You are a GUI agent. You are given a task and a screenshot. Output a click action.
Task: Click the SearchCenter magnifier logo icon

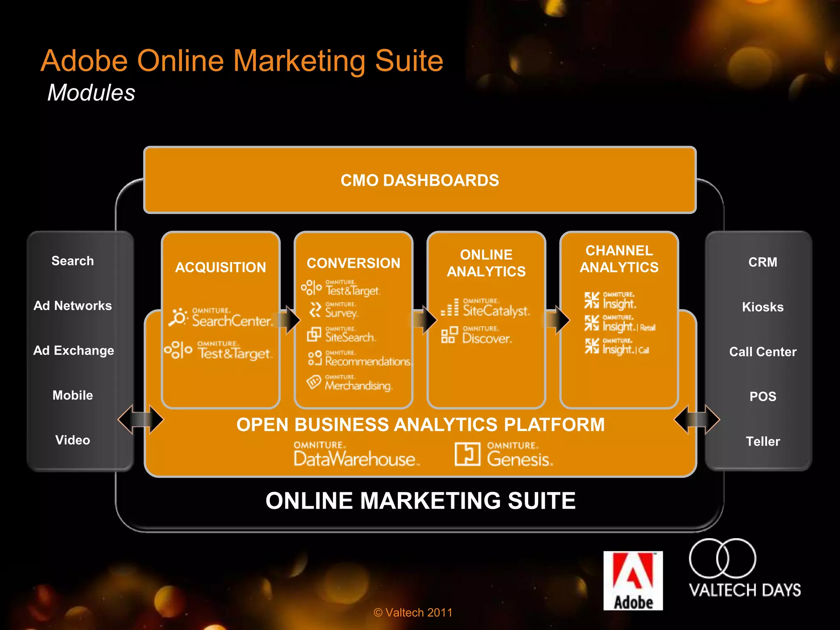(x=178, y=317)
